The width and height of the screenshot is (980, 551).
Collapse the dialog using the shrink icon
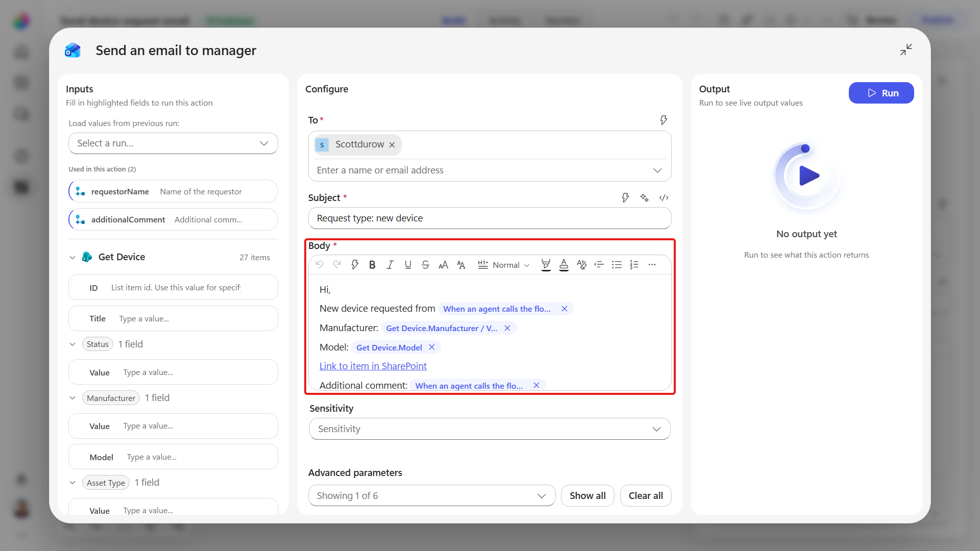(x=906, y=49)
